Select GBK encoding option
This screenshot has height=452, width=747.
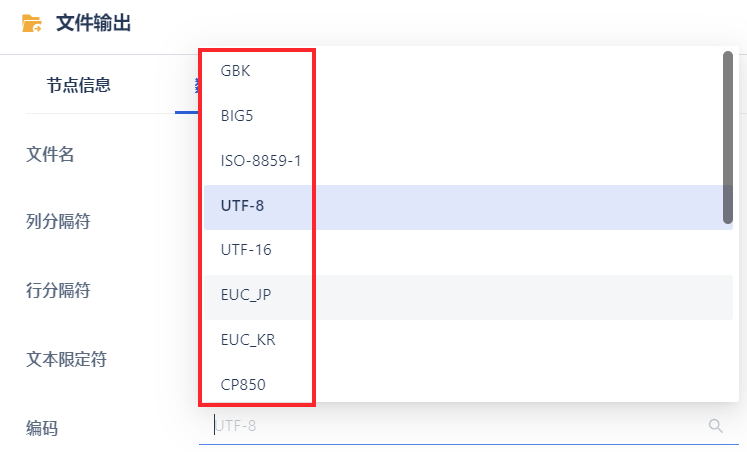(468, 71)
